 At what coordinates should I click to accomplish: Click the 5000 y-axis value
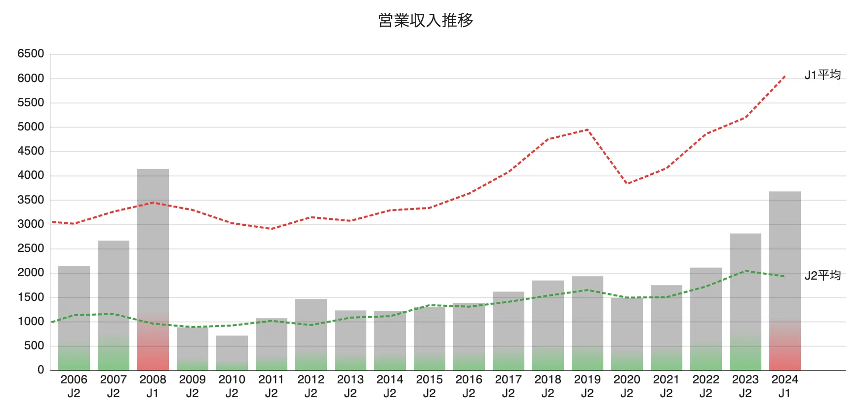pyautogui.click(x=31, y=127)
